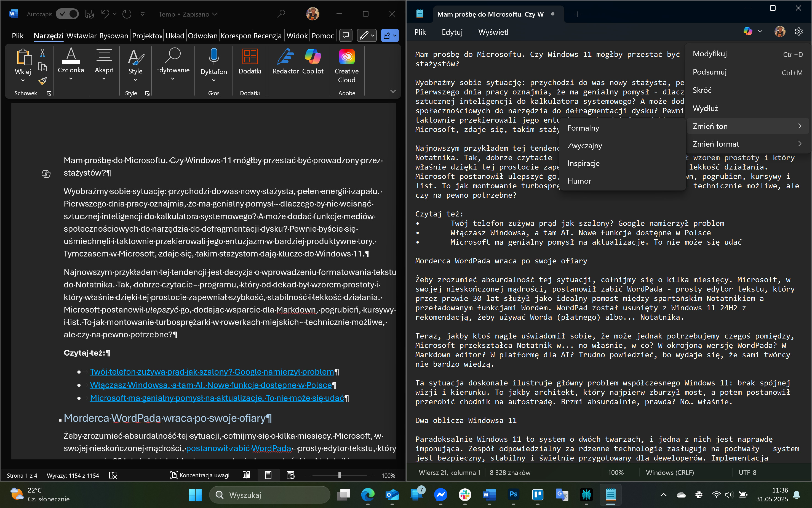
Task: Switch to the Wstawianie ribbon tab
Action: pos(82,36)
